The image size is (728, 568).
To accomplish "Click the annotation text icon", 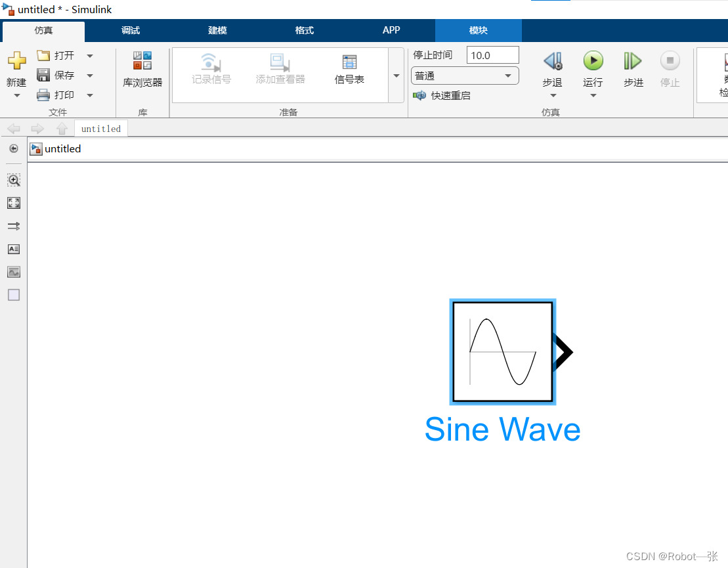I will [x=14, y=249].
